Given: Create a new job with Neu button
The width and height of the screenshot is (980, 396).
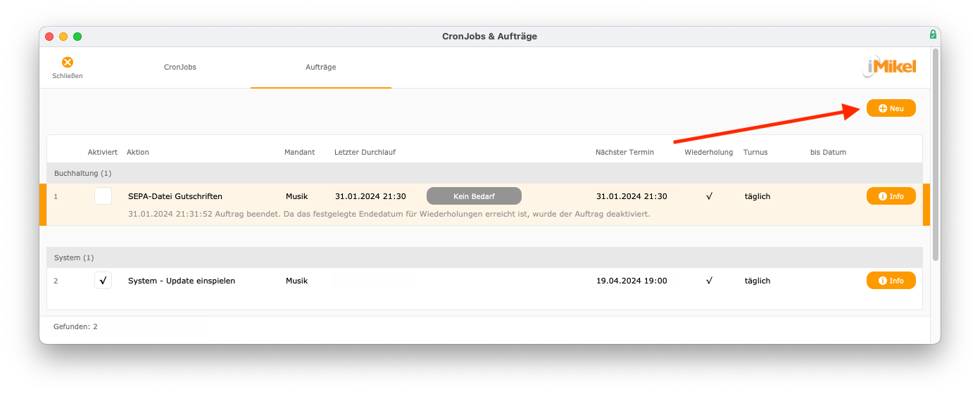Looking at the screenshot, I should pos(891,108).
